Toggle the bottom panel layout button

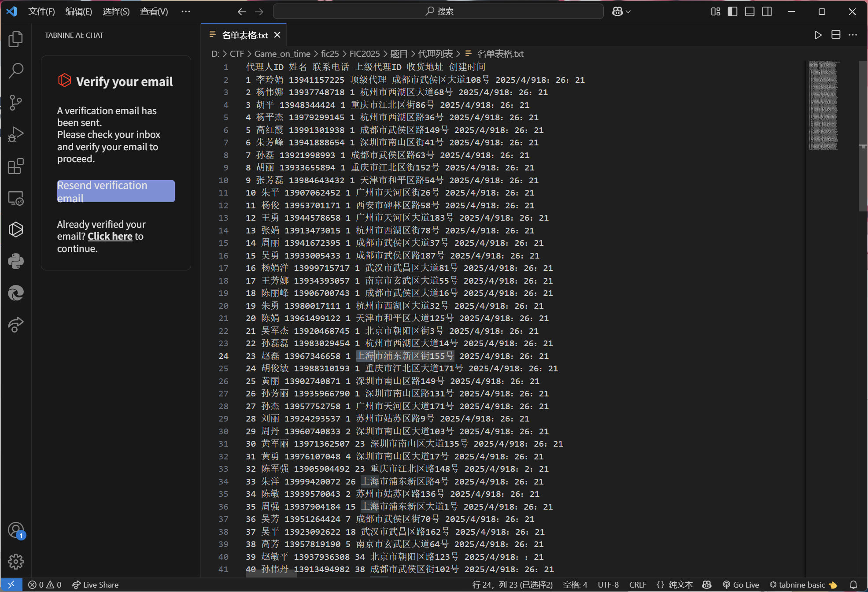click(x=750, y=11)
